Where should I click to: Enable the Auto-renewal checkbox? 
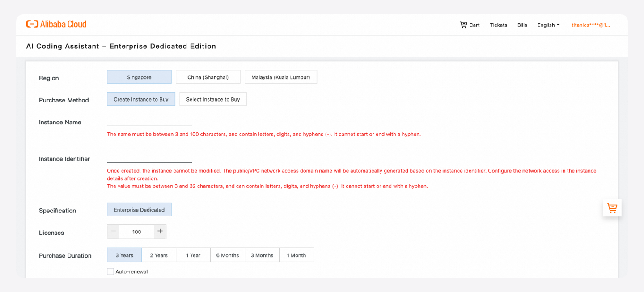tap(110, 271)
